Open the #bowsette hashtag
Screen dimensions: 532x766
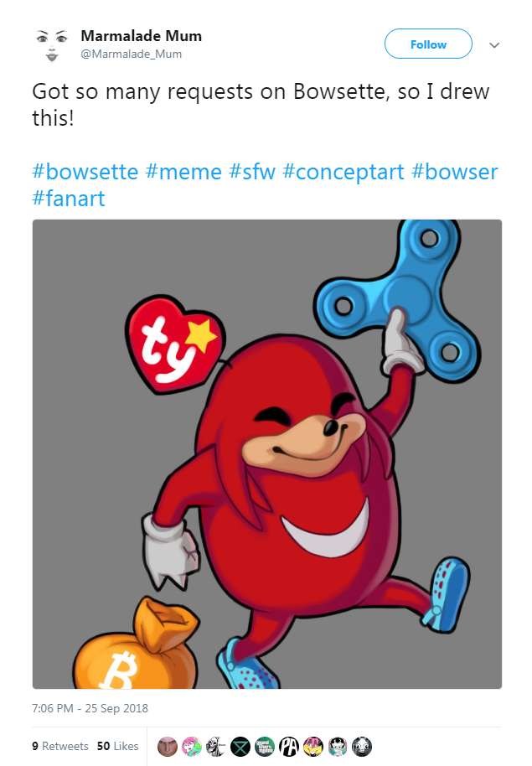(85, 172)
